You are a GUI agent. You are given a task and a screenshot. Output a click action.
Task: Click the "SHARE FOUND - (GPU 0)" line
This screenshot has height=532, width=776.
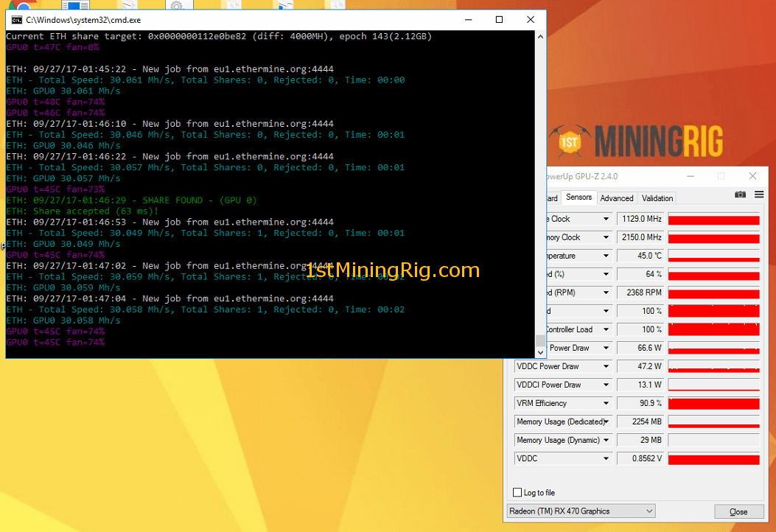click(132, 200)
